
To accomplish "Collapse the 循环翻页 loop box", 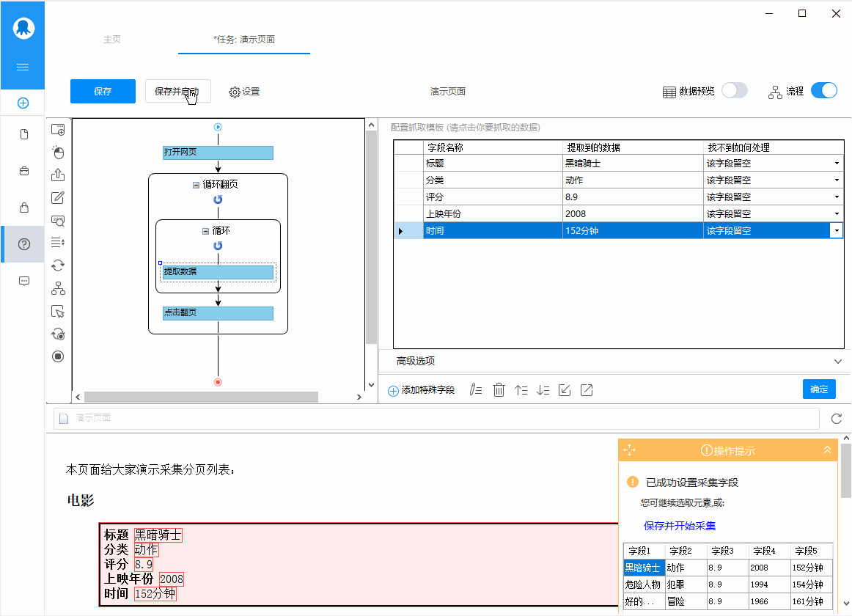I will (196, 185).
